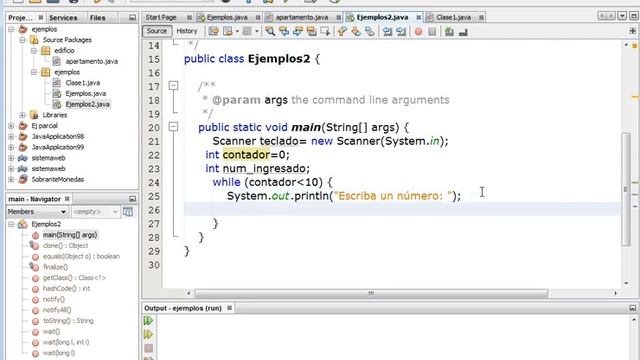Collapse Javadoc comment fold at line 17
This screenshot has width=640, height=360.
point(173,86)
